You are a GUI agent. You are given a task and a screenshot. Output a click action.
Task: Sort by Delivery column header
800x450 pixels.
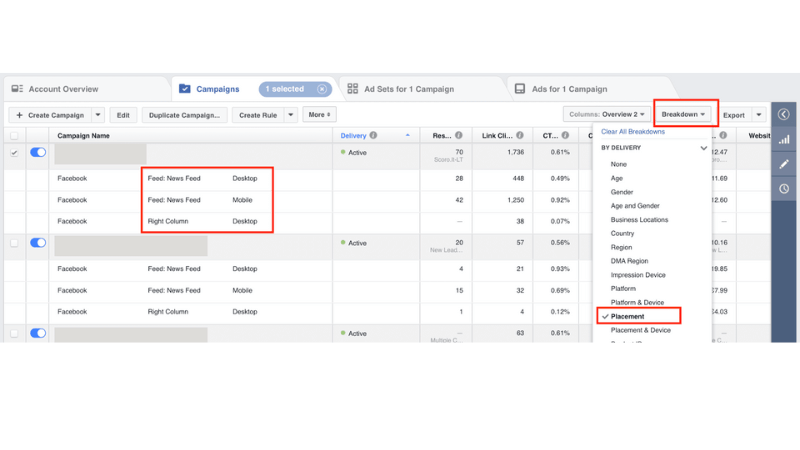pos(353,136)
